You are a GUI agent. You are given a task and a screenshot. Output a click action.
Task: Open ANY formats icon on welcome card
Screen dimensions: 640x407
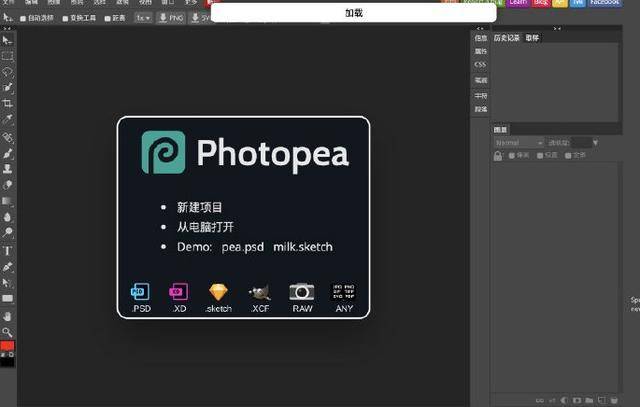coord(344,298)
